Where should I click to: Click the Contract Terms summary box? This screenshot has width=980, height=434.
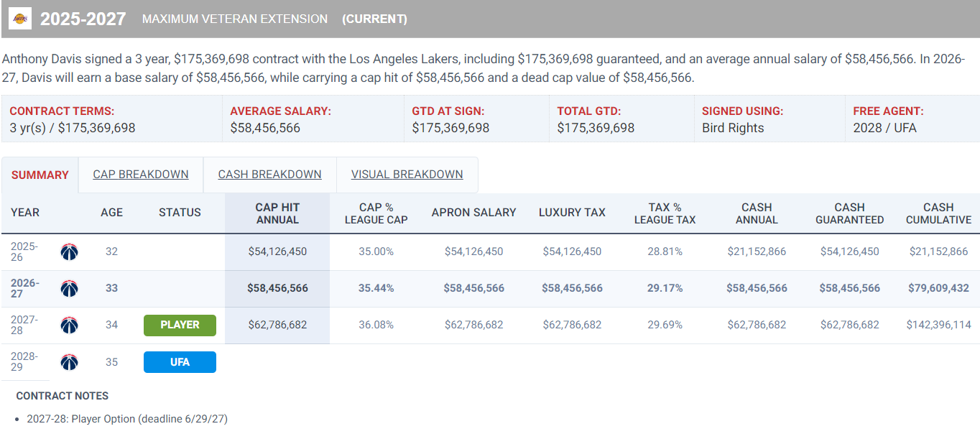point(112,119)
